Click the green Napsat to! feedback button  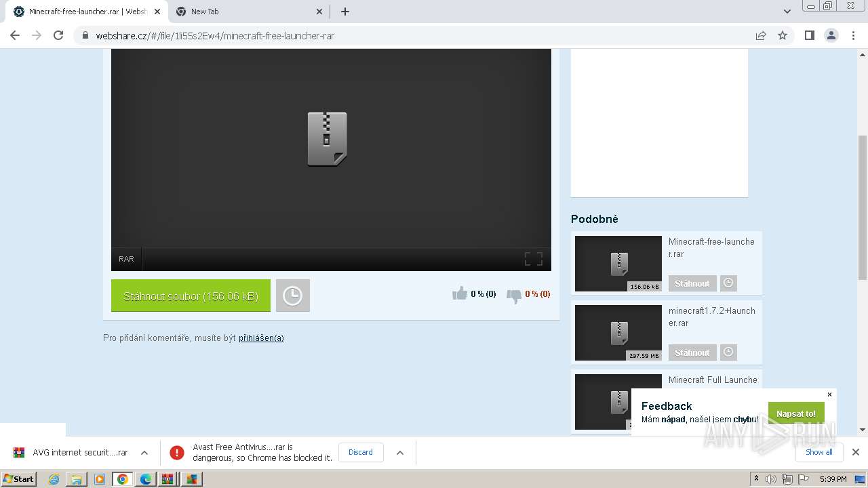(796, 413)
